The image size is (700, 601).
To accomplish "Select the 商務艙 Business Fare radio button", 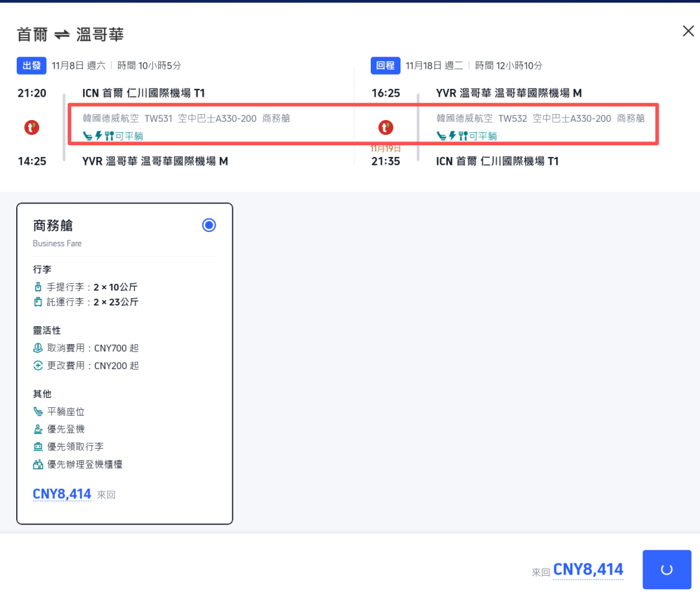I will (x=209, y=225).
